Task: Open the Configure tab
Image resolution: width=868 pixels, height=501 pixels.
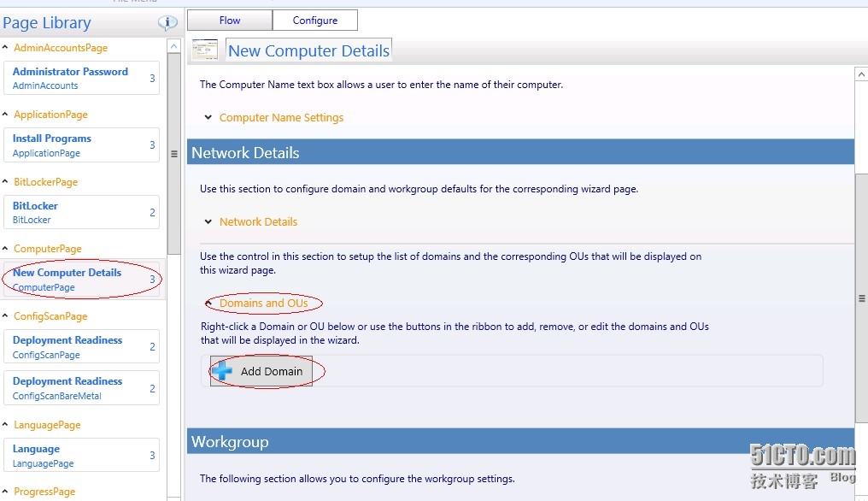Action: [315, 20]
